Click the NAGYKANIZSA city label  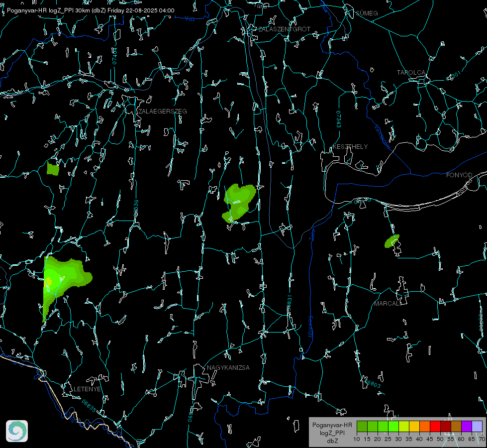click(x=228, y=368)
